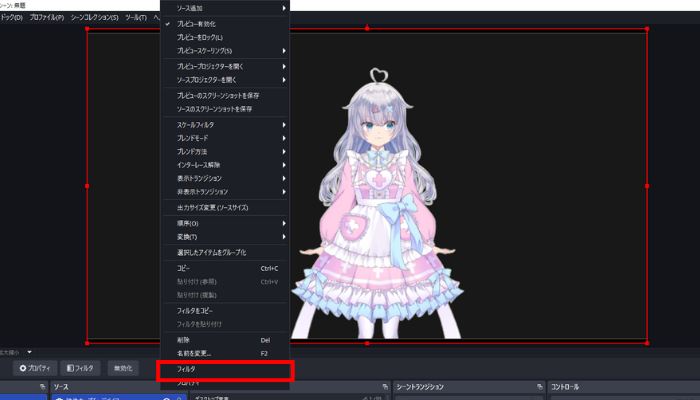
Task: Click the プロパティ button with gear icon
Action: (x=35, y=368)
